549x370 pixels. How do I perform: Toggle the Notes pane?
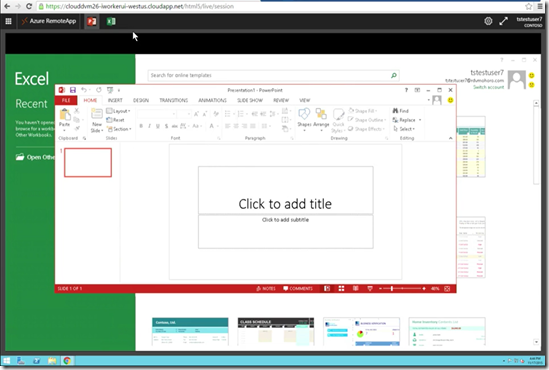pyautogui.click(x=266, y=288)
